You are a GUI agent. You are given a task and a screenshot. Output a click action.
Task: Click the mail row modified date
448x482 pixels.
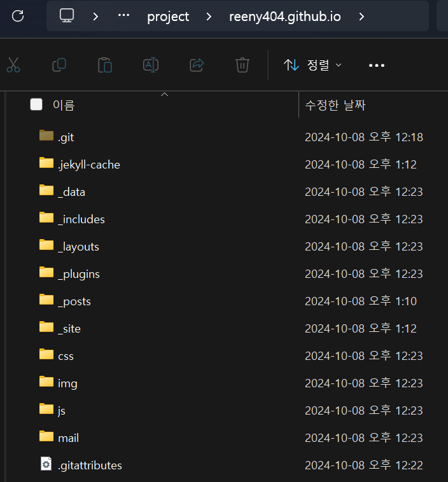coord(364,438)
